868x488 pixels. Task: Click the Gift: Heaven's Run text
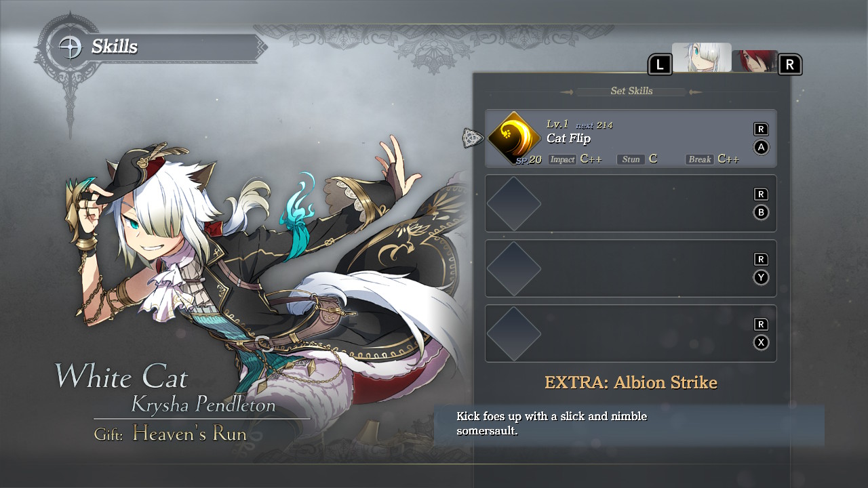(x=170, y=433)
